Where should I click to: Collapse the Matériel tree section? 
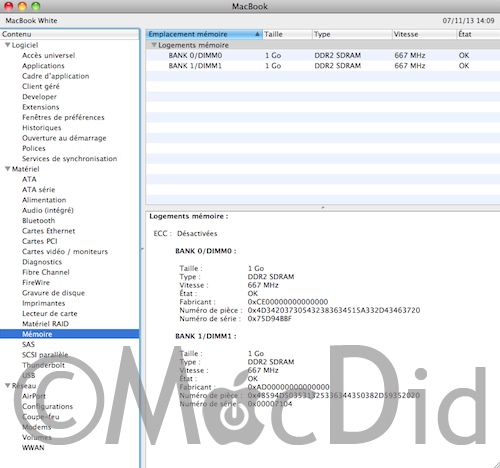(7, 169)
